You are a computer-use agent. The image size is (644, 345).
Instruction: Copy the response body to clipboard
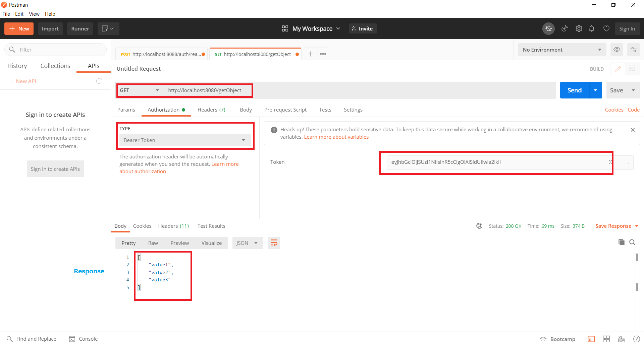tap(621, 242)
